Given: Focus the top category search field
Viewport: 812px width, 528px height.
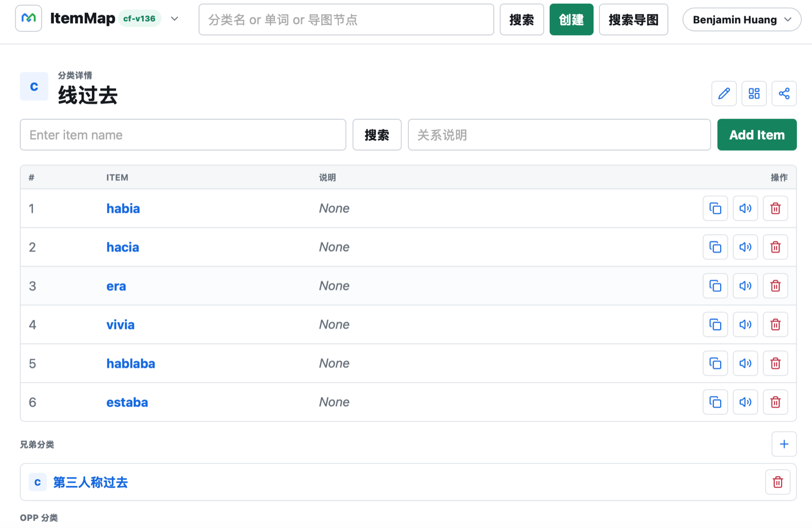Looking at the screenshot, I should click(346, 19).
